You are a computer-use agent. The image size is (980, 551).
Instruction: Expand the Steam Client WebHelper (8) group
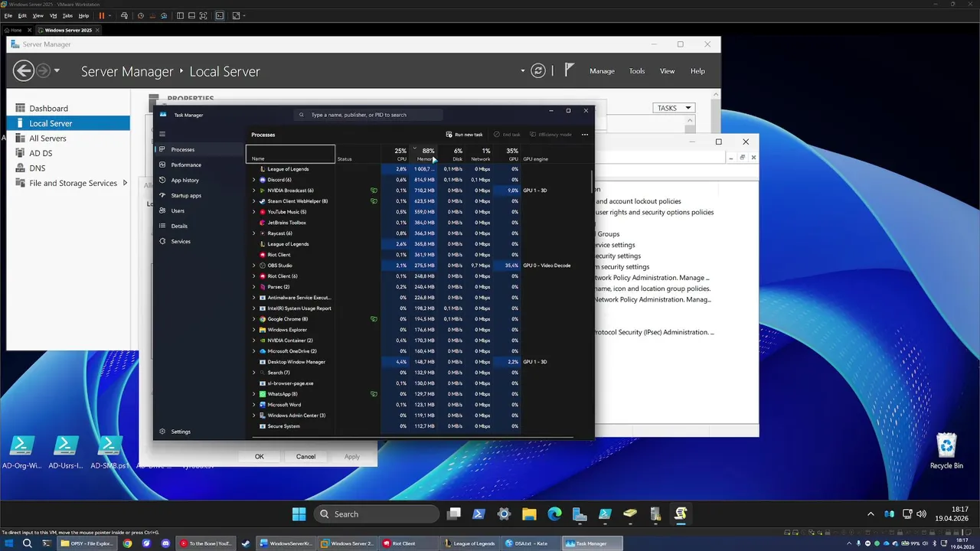pos(254,201)
